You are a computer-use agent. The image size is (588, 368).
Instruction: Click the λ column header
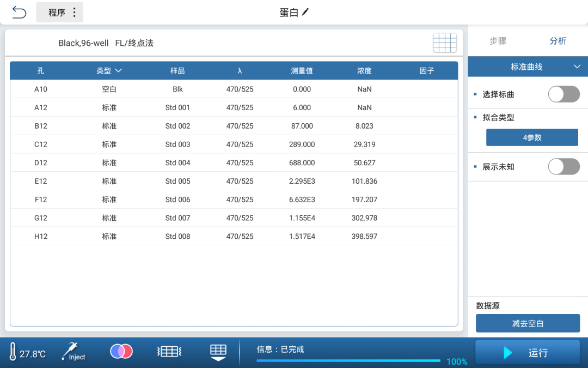click(x=240, y=70)
